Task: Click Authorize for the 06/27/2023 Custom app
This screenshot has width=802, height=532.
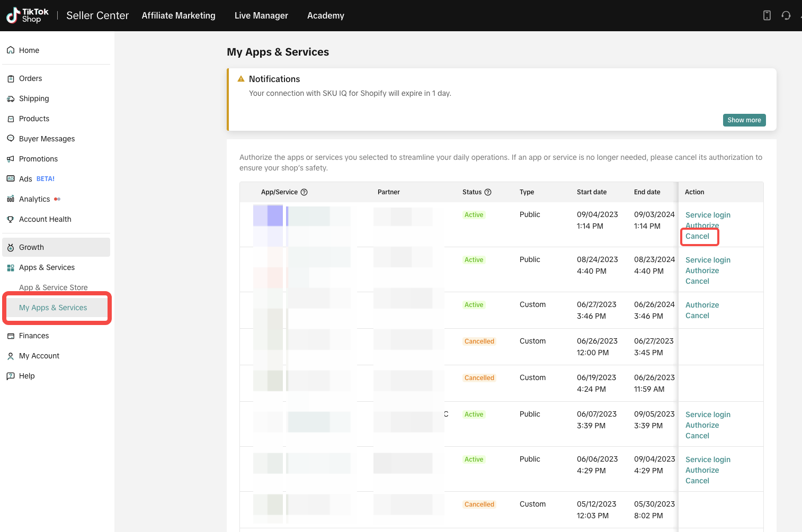Action: 702,305
